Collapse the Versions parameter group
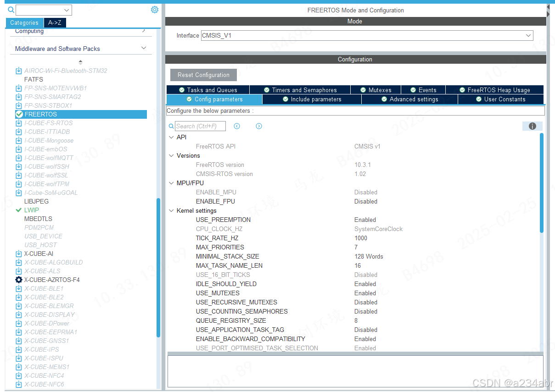The height and width of the screenshot is (392, 555). pos(171,155)
